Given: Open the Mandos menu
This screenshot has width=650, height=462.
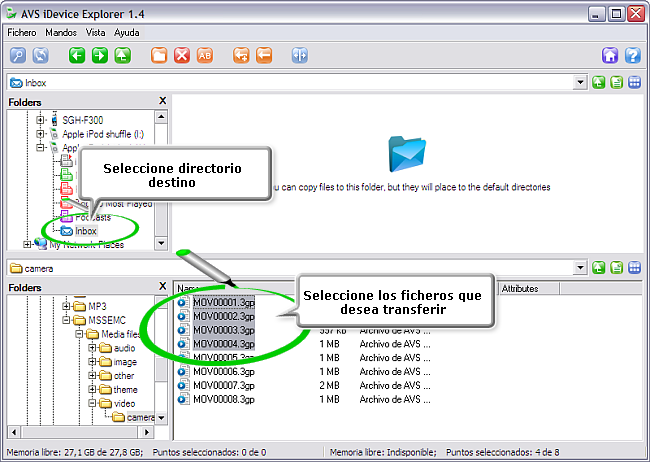Looking at the screenshot, I should click(61, 32).
